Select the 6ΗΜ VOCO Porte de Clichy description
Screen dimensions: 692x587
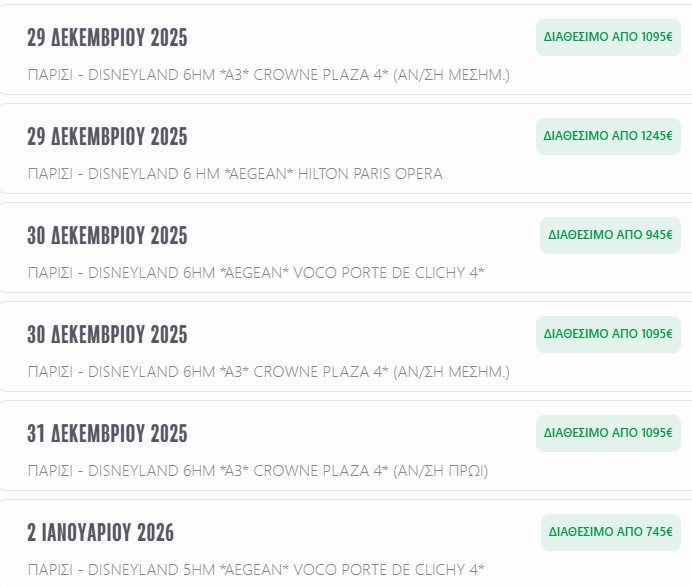(x=256, y=273)
